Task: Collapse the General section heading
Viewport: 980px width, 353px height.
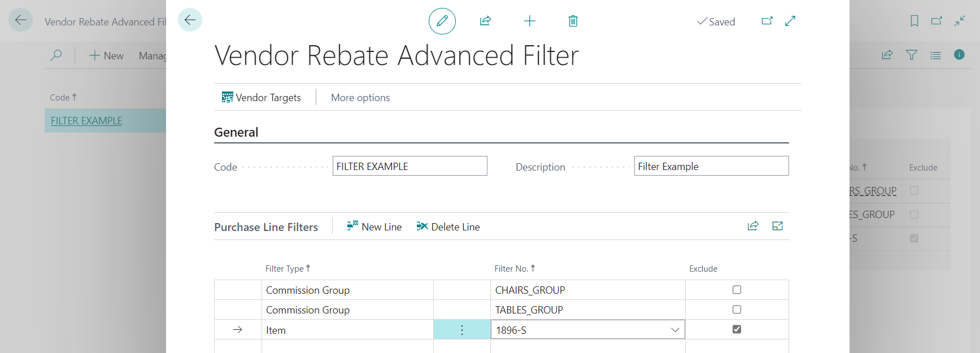Action: tap(236, 132)
